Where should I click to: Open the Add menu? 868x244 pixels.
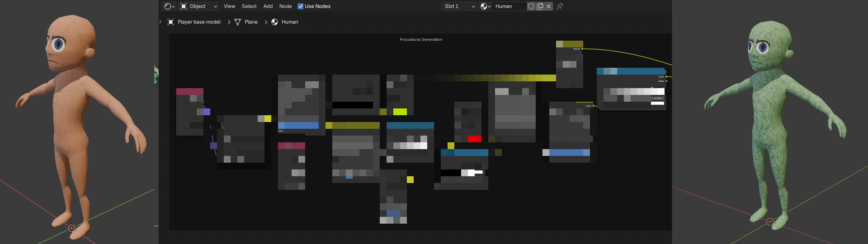click(268, 6)
